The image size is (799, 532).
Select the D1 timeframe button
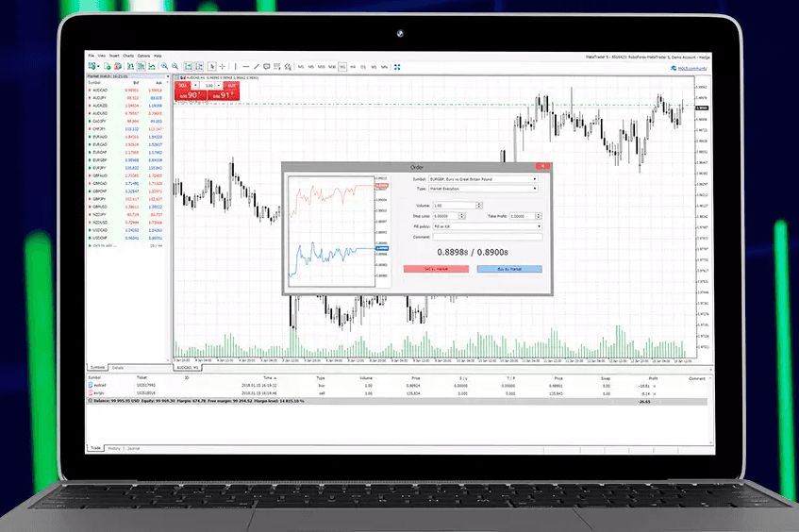point(363,67)
